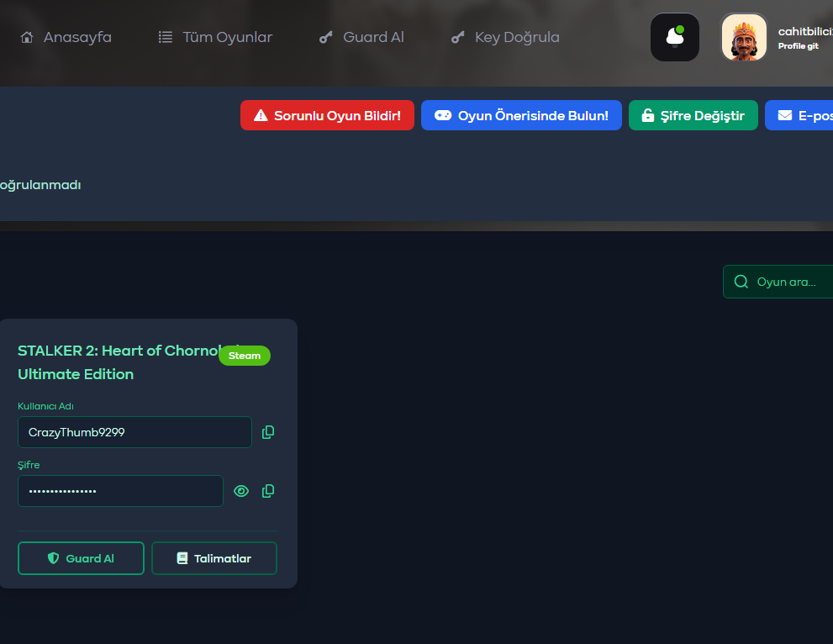
Task: Click the Oyun ara search field
Action: [x=778, y=282]
